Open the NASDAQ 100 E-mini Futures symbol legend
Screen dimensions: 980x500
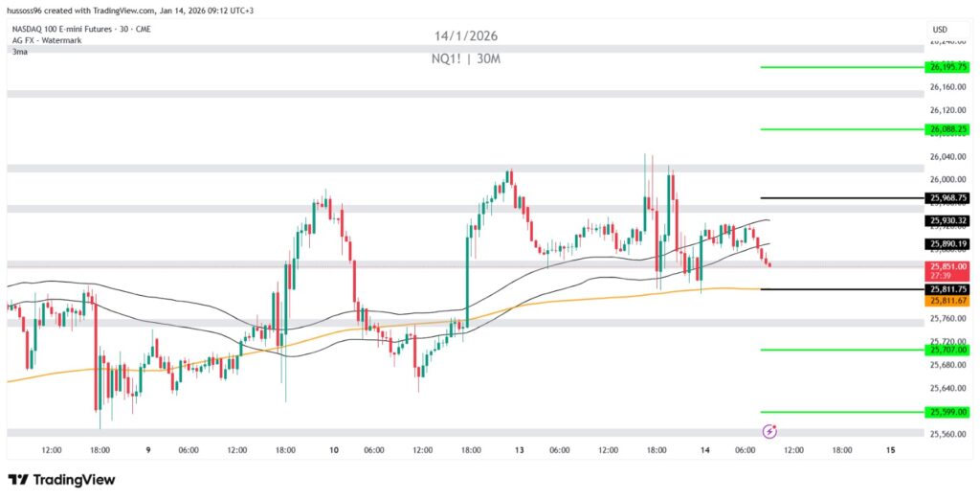(x=80, y=29)
